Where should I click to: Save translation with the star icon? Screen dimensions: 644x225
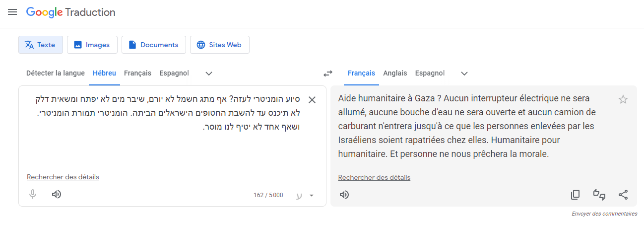(x=623, y=99)
